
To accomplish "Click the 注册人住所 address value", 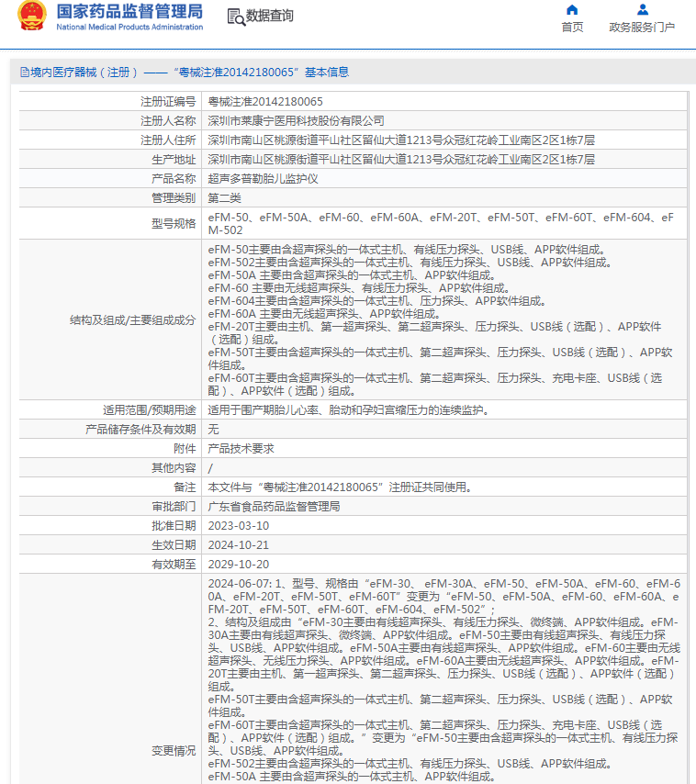I will (x=401, y=140).
